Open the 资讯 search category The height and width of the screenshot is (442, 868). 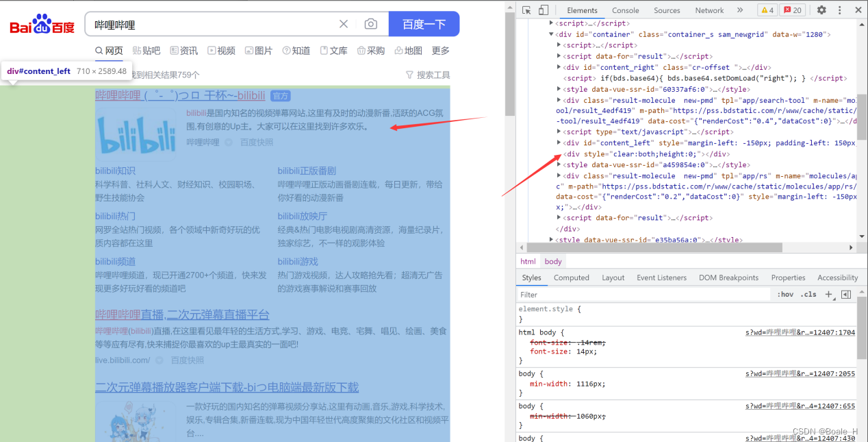click(x=184, y=51)
